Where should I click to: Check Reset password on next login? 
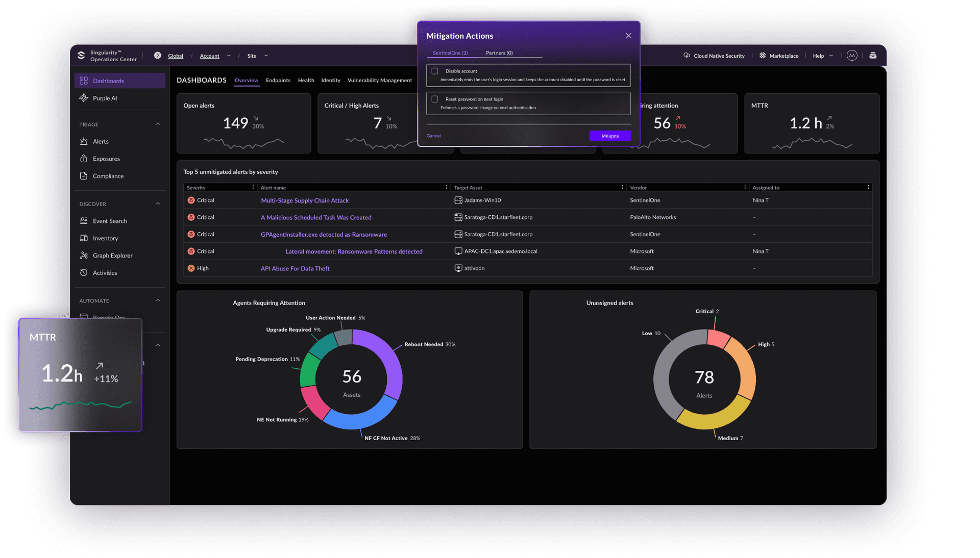click(435, 99)
